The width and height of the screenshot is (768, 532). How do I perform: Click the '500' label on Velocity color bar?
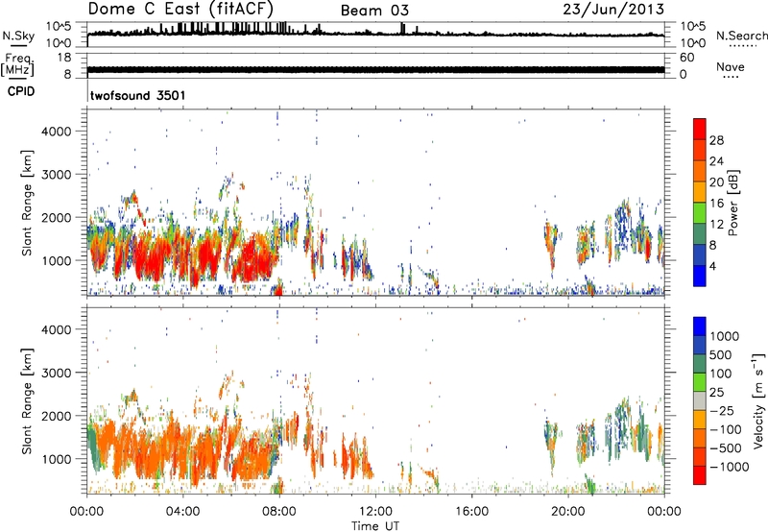721,355
